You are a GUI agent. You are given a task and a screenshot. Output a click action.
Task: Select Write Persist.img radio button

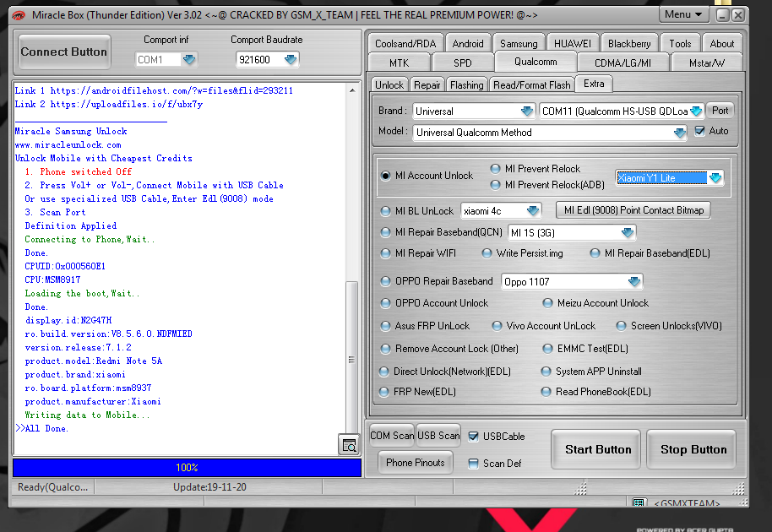487,253
